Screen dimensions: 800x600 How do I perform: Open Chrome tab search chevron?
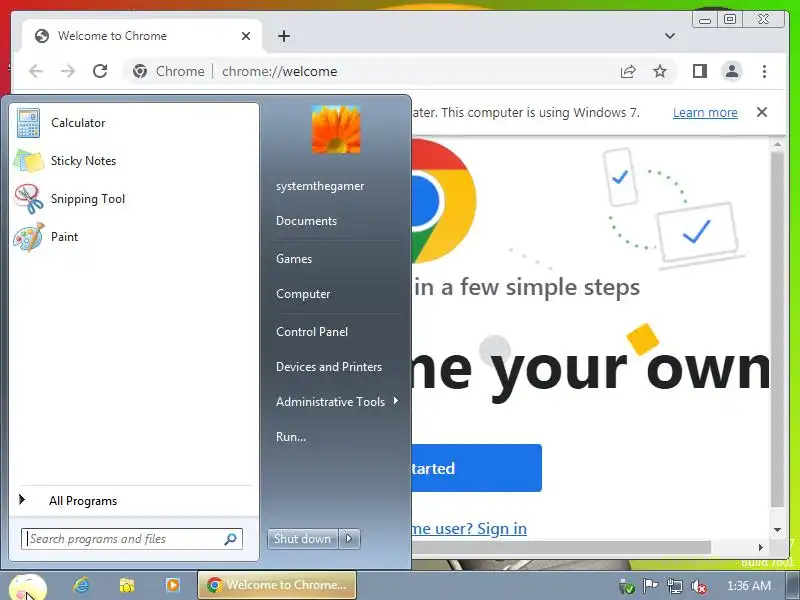pyautogui.click(x=670, y=36)
